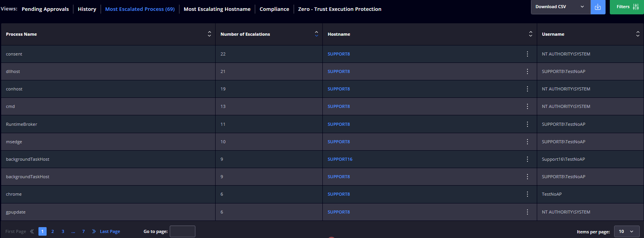Focus the Go to page input
The image size is (644, 238).
point(183,231)
